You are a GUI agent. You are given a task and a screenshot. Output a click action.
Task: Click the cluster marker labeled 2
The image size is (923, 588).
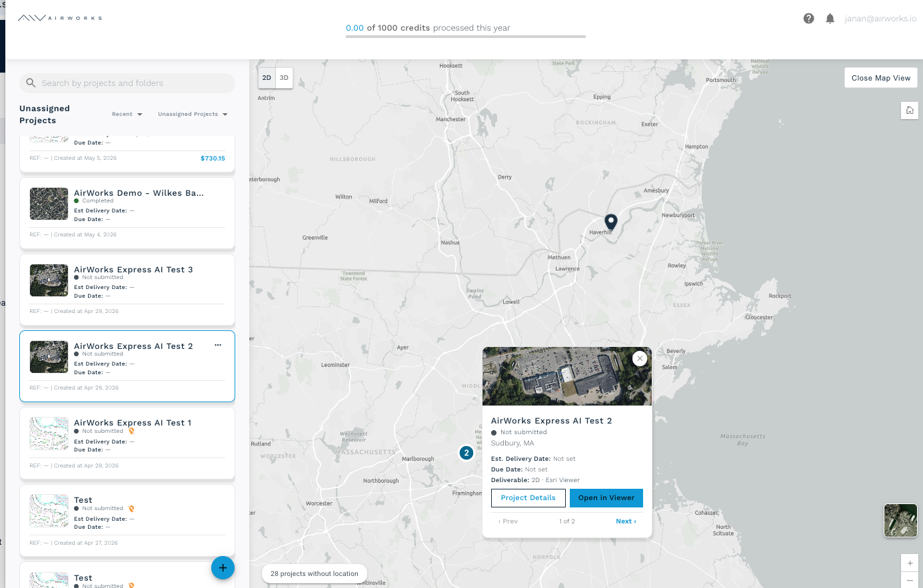pyautogui.click(x=466, y=453)
